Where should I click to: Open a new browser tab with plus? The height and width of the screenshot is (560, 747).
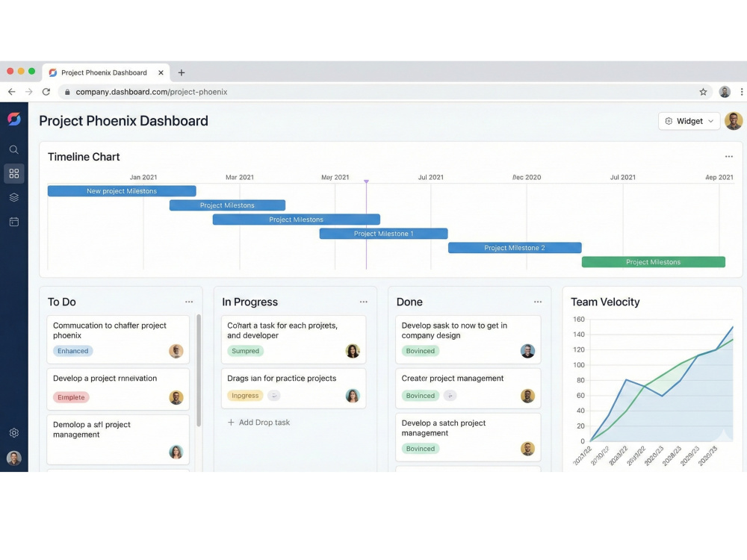pyautogui.click(x=182, y=73)
